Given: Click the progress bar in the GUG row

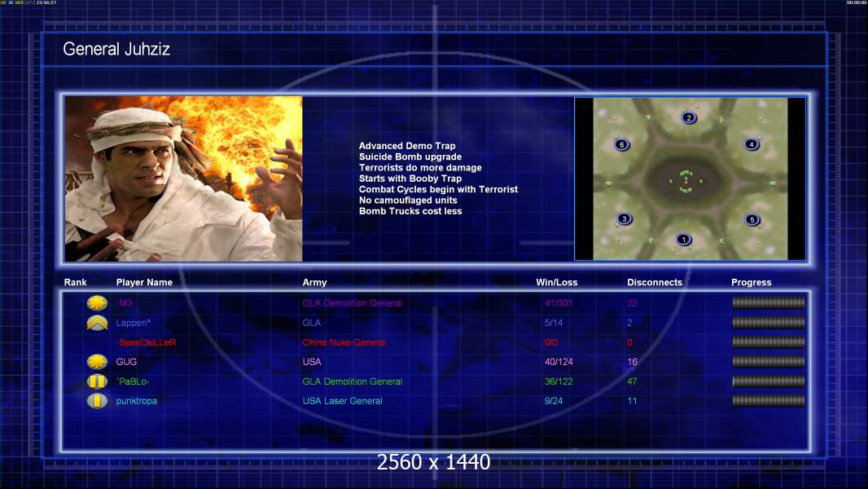Looking at the screenshot, I should (x=769, y=362).
